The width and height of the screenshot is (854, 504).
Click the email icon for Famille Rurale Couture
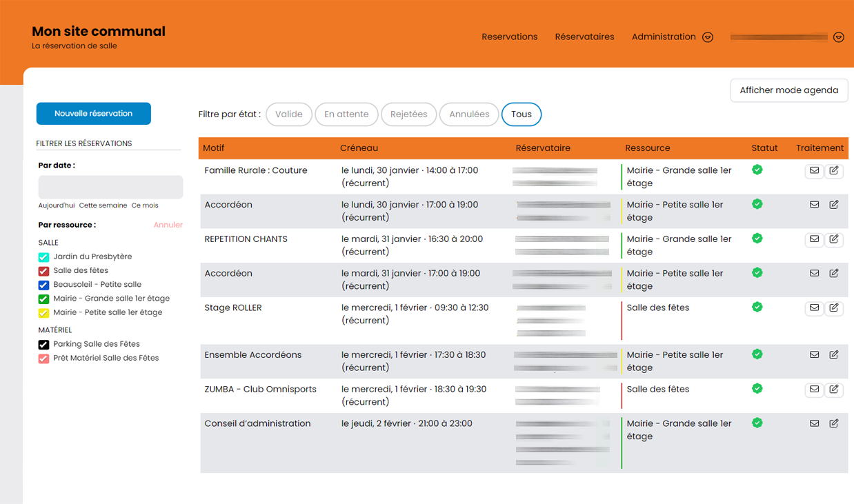pyautogui.click(x=814, y=170)
